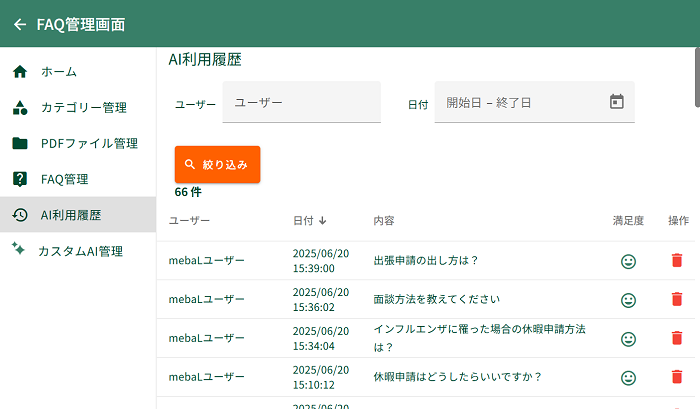
Task: Open ホーム in the sidebar
Action: [x=58, y=72]
